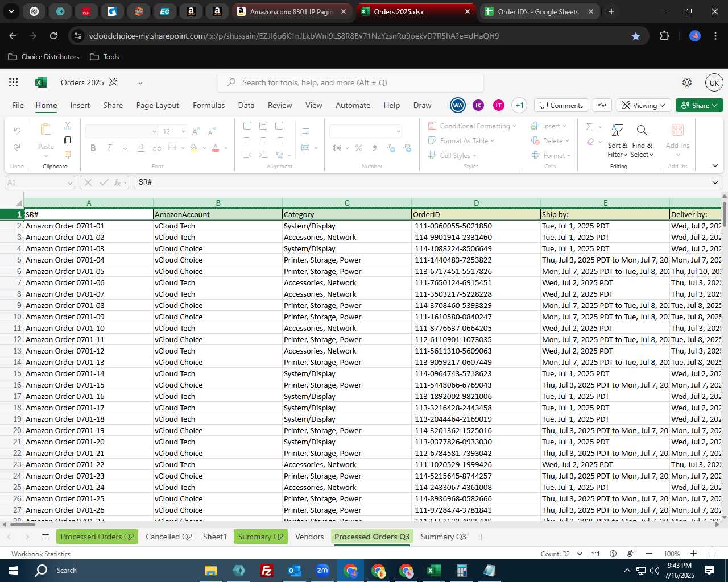
Task: Open the Vendors sheet tab
Action: click(x=309, y=537)
